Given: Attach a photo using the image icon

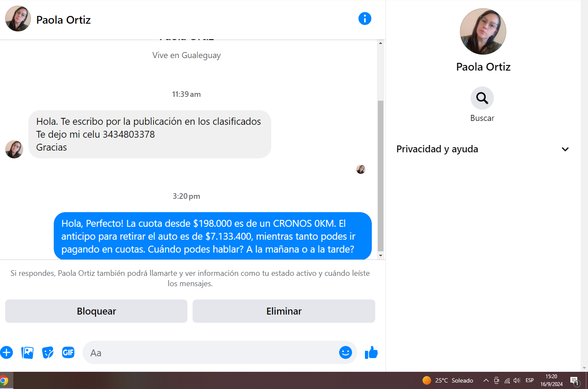Looking at the screenshot, I should click(x=27, y=353).
